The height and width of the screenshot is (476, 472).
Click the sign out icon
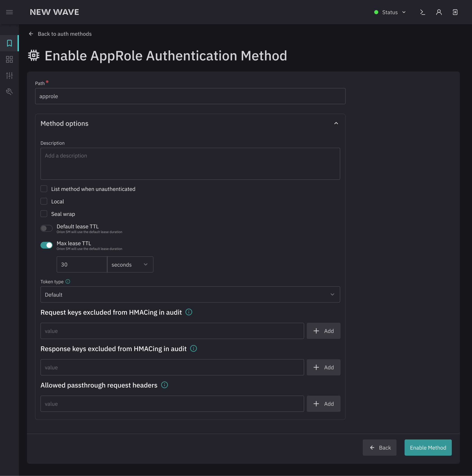click(455, 12)
